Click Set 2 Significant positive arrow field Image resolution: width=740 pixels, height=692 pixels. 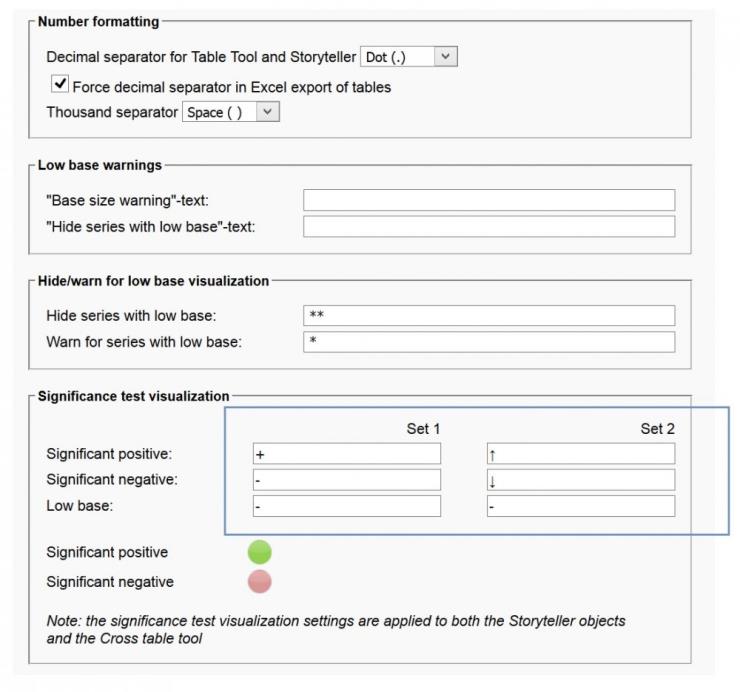[580, 454]
